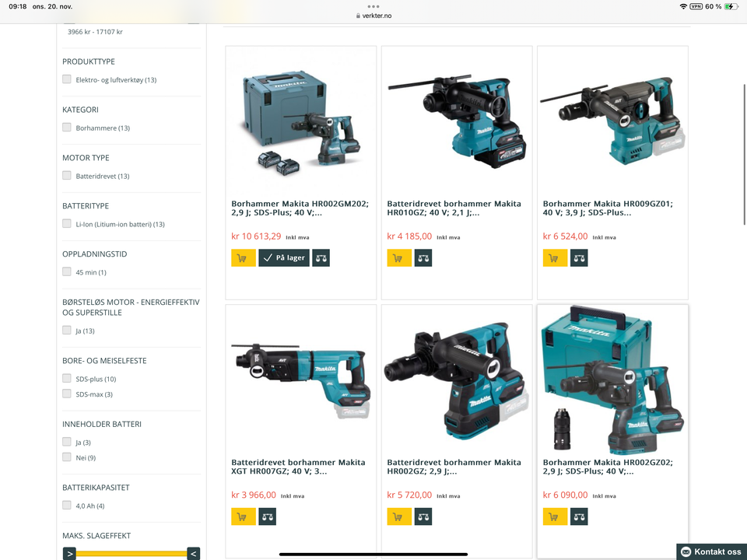Click the OPPLADNINGSTID filter heading
Screen dimensions: 747x560
pos(95,254)
